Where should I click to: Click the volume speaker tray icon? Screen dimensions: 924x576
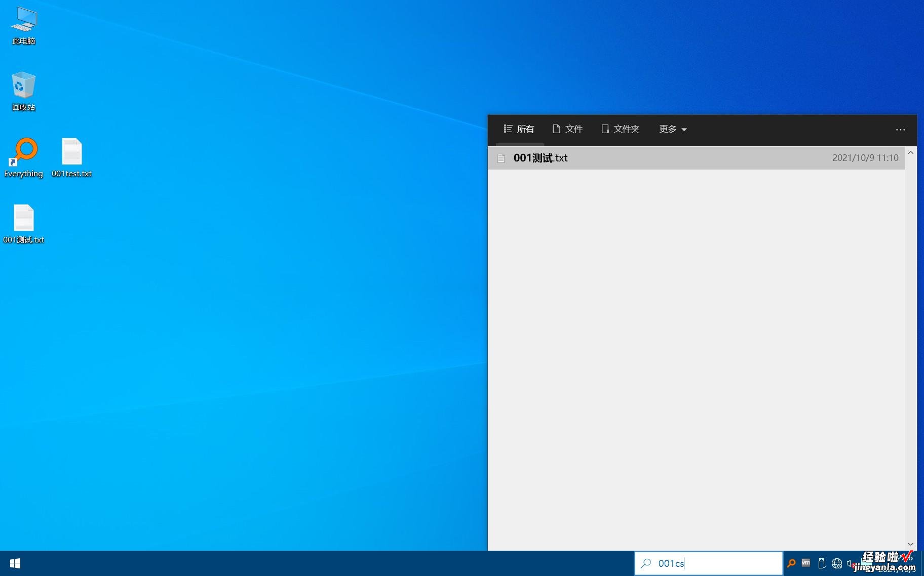(850, 563)
